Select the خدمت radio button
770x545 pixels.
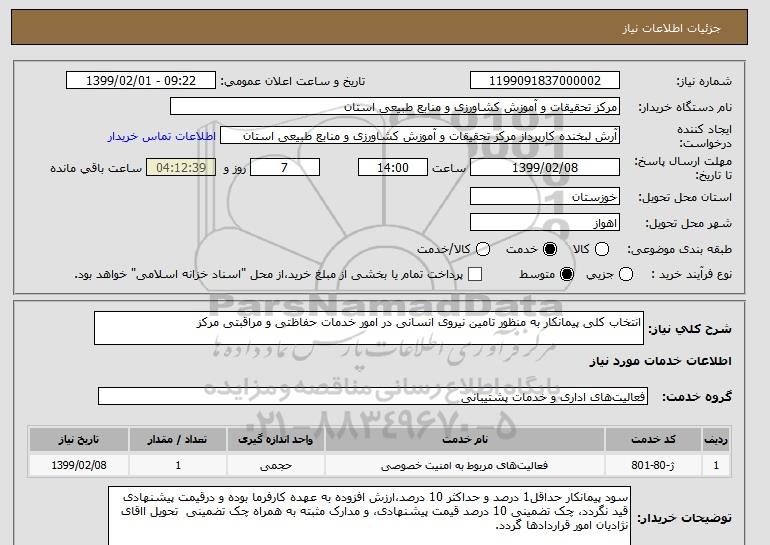coord(550,249)
